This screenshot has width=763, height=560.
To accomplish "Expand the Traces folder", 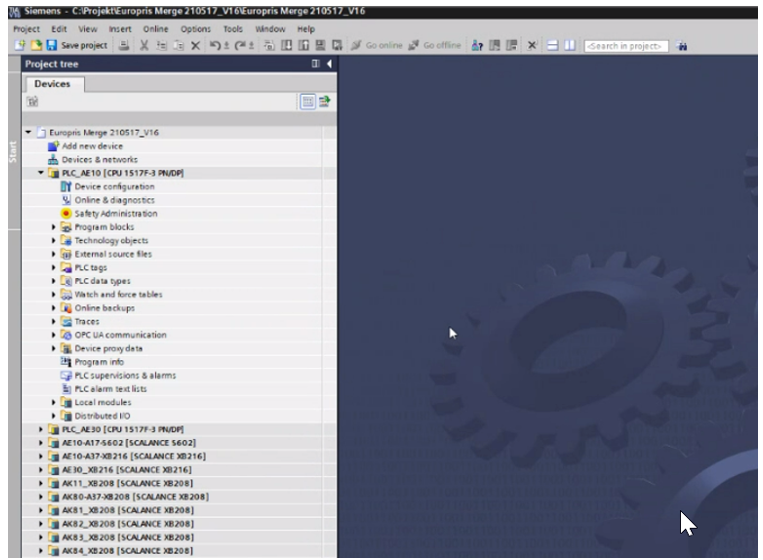I will 54,321.
